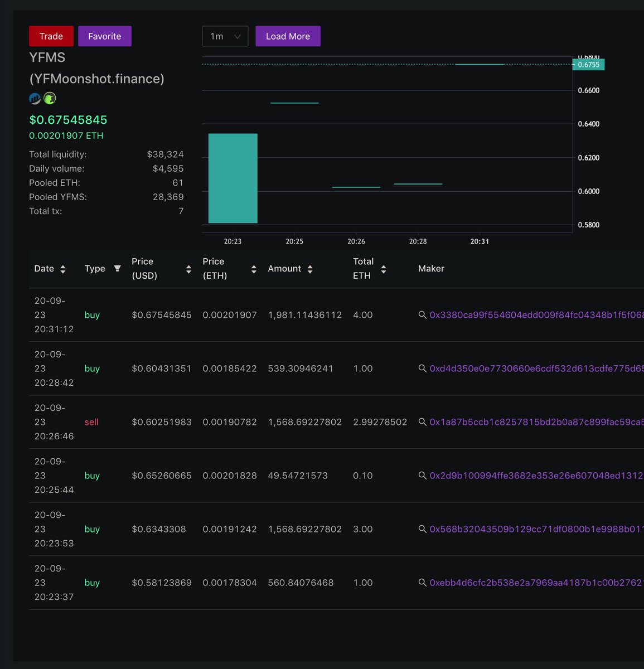The height and width of the screenshot is (669, 644).
Task: Open maker address 0x2d9b100994ffe368 link
Action: [536, 476]
